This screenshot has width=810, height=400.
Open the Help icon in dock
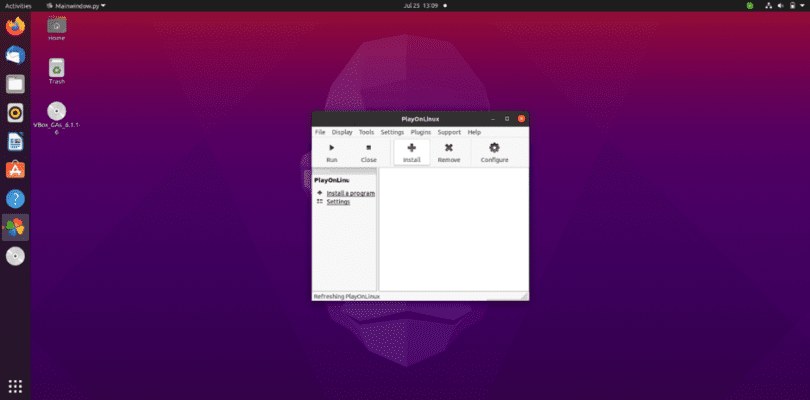click(x=15, y=198)
